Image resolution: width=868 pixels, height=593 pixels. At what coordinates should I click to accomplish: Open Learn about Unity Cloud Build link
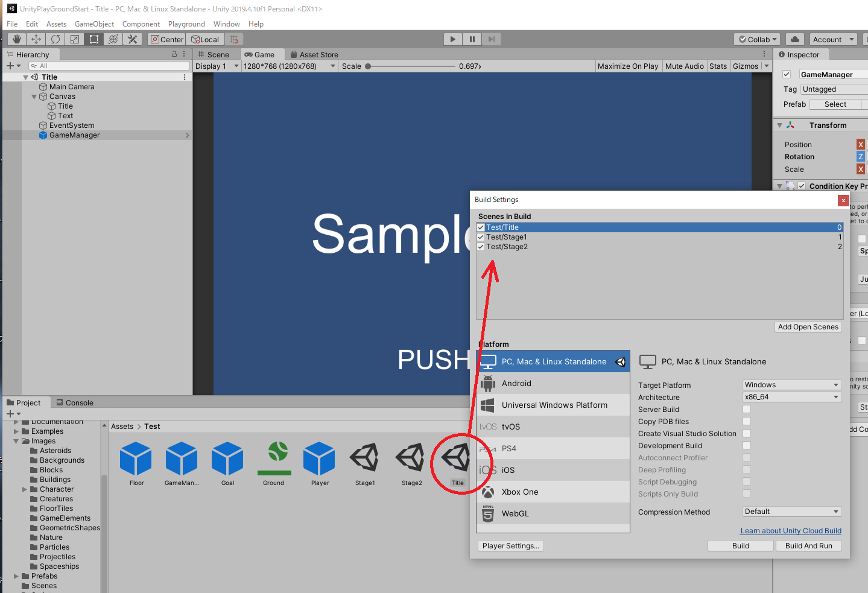pos(791,531)
